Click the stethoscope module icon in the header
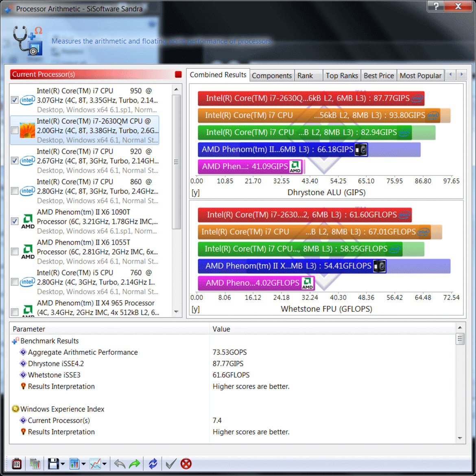This screenshot has width=476, height=476. [x=27, y=41]
